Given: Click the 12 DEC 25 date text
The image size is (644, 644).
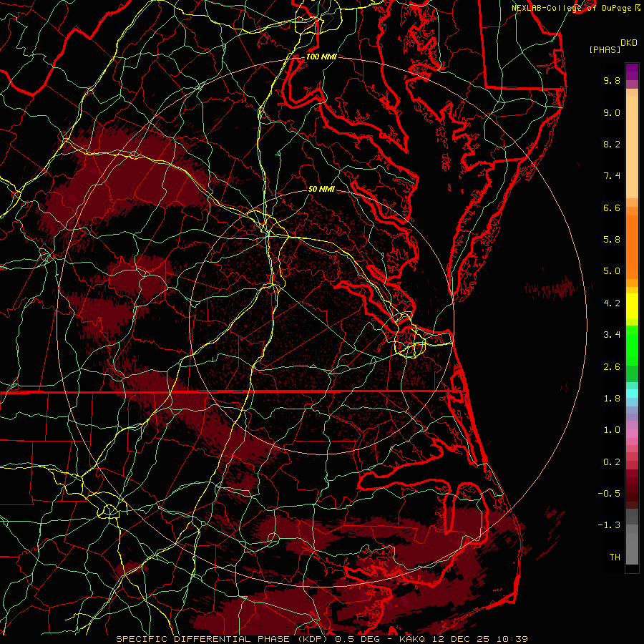Looking at the screenshot, I should pyautogui.click(x=462, y=639).
